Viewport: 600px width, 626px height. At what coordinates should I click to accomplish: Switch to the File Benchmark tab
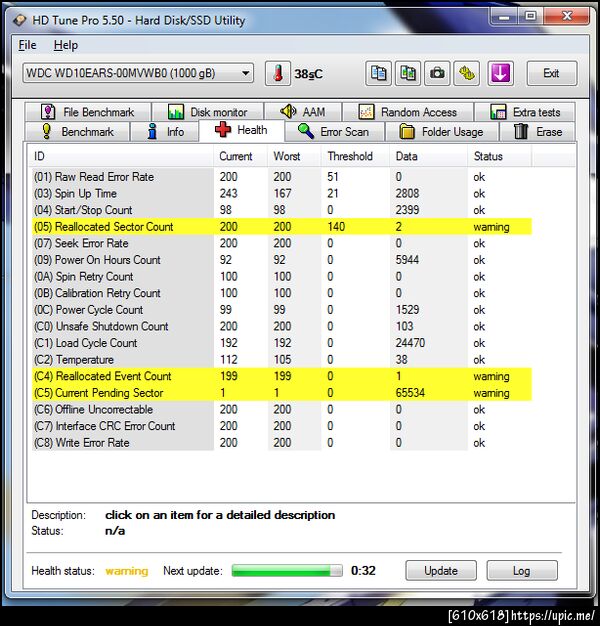tap(88, 112)
